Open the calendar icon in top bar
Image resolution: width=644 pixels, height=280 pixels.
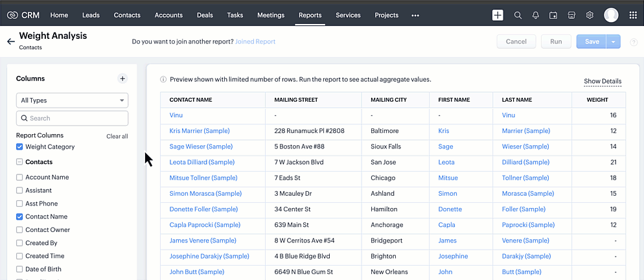[x=553, y=15]
